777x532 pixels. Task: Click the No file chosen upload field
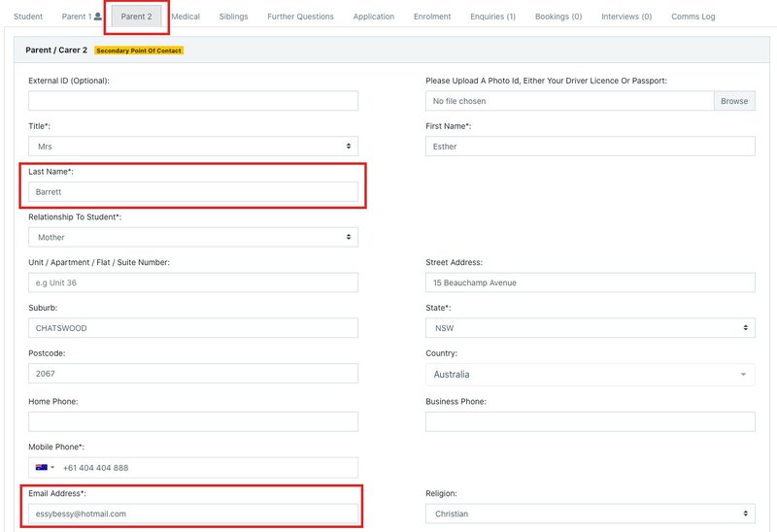click(570, 101)
